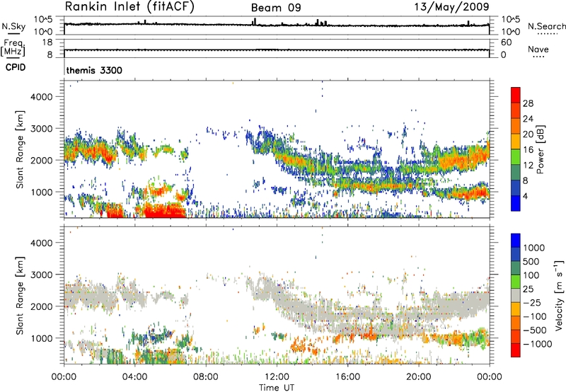The image size is (566, 392).
Task: Click the dotted line sample under N.Search
Action: (547, 34)
